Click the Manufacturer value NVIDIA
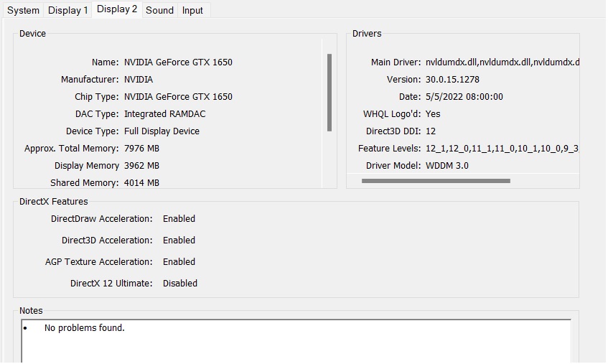This screenshot has width=608, height=364. (139, 80)
